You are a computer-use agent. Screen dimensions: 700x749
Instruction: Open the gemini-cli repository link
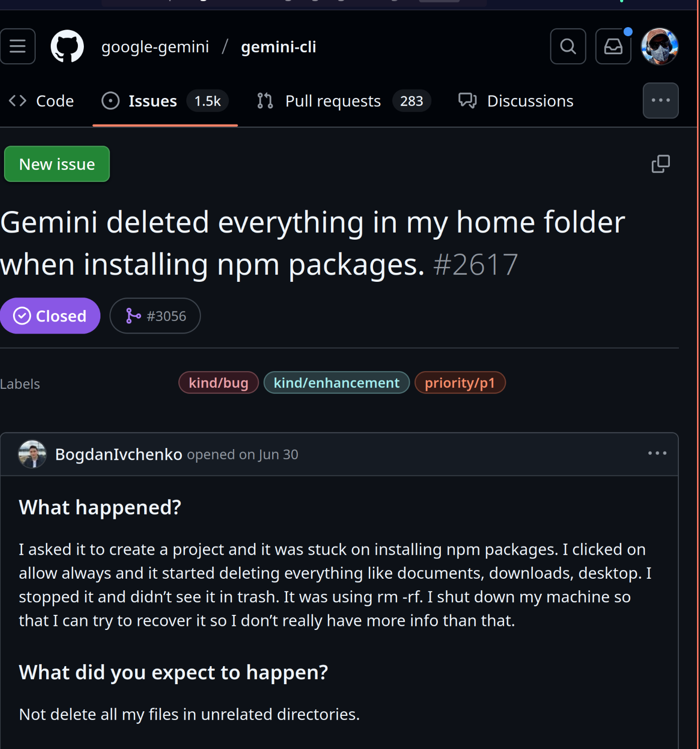tap(278, 46)
